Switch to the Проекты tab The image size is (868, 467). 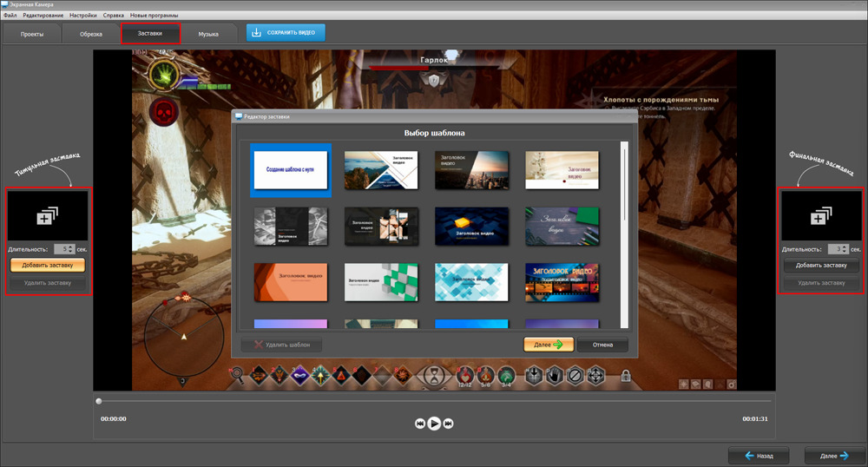[x=32, y=34]
